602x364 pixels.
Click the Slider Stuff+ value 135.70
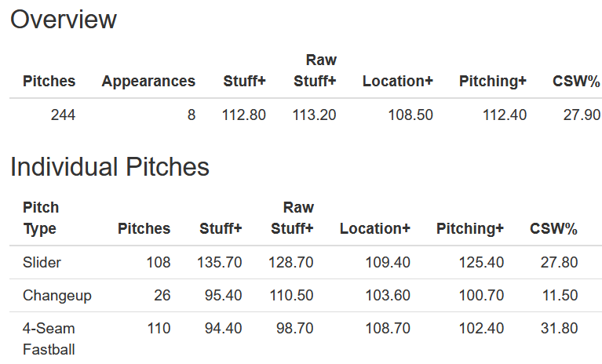221,263
